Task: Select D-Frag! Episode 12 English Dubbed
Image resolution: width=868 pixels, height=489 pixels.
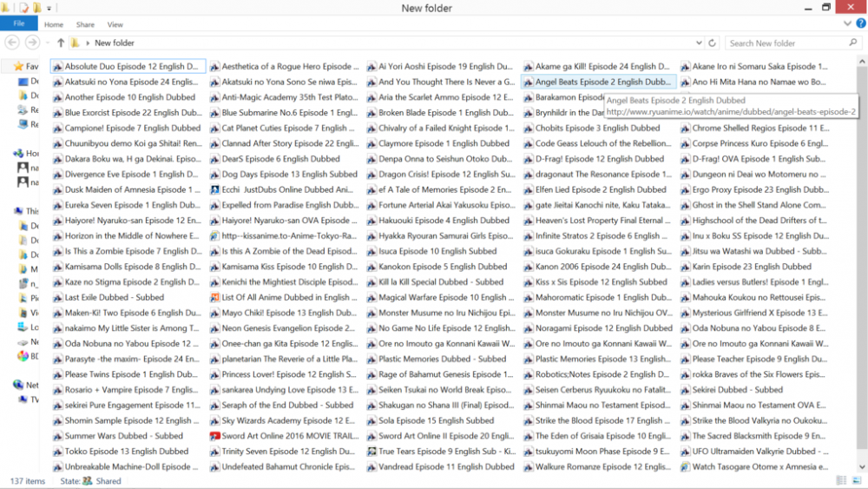Action: click(x=600, y=159)
